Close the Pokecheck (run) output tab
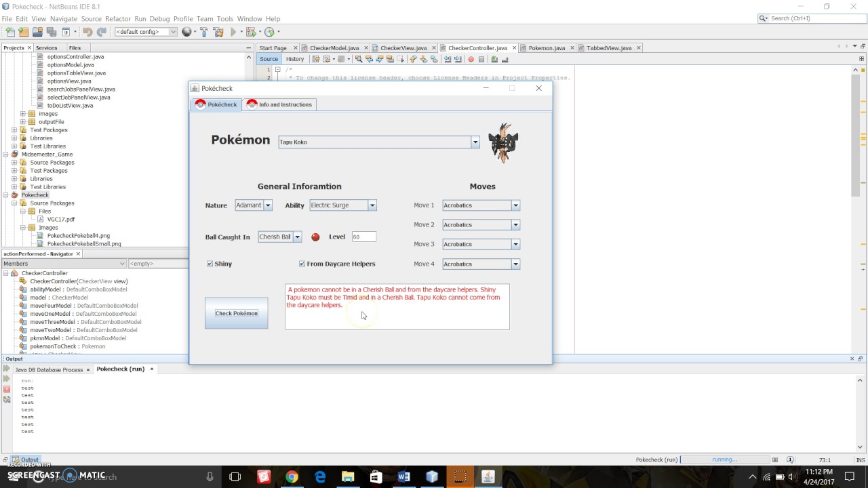The width and height of the screenshot is (868, 488). point(152,369)
